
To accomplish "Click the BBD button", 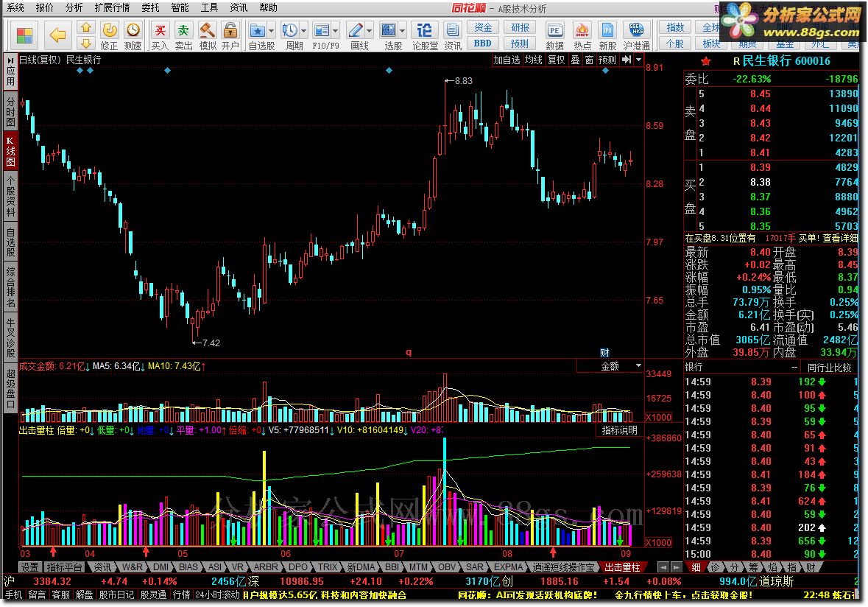I will [483, 43].
